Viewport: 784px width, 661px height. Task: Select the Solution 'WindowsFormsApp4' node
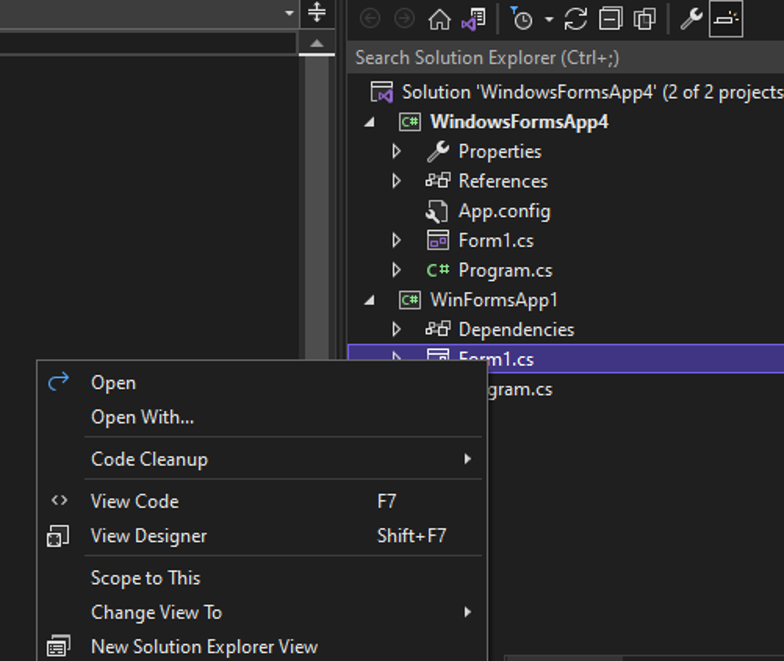point(592,92)
